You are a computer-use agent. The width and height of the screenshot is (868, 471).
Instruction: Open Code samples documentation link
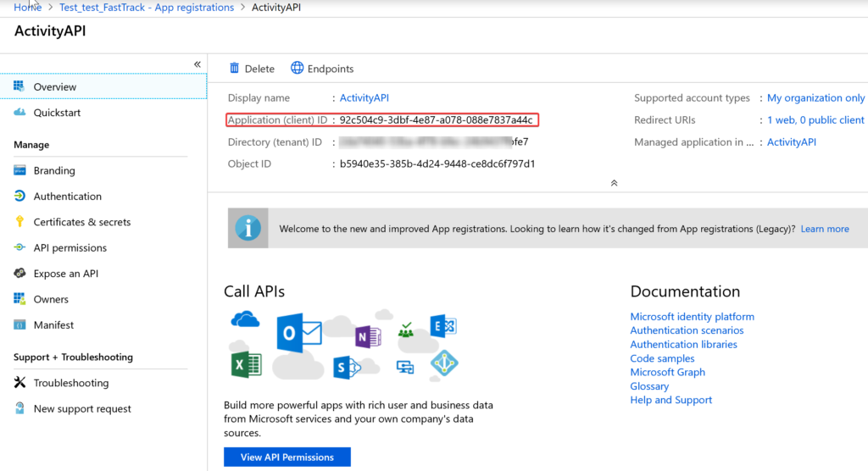pyautogui.click(x=662, y=358)
